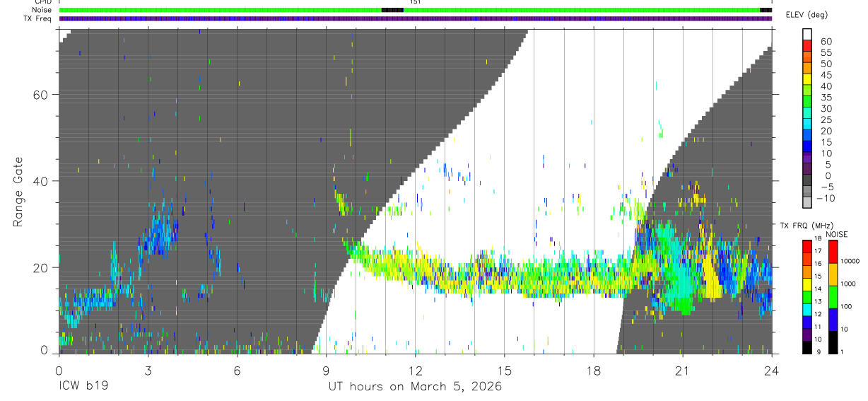Click the dark segment at the Noise strip's right end

click(766, 10)
